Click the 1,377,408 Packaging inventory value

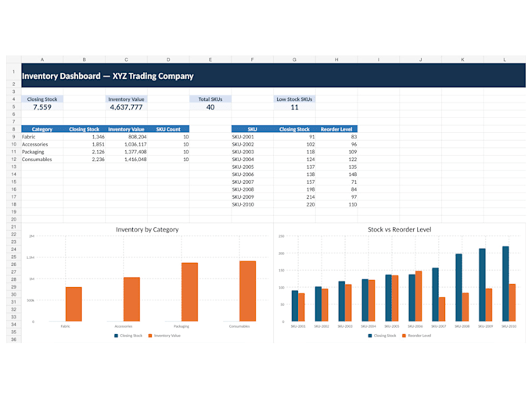pos(126,152)
